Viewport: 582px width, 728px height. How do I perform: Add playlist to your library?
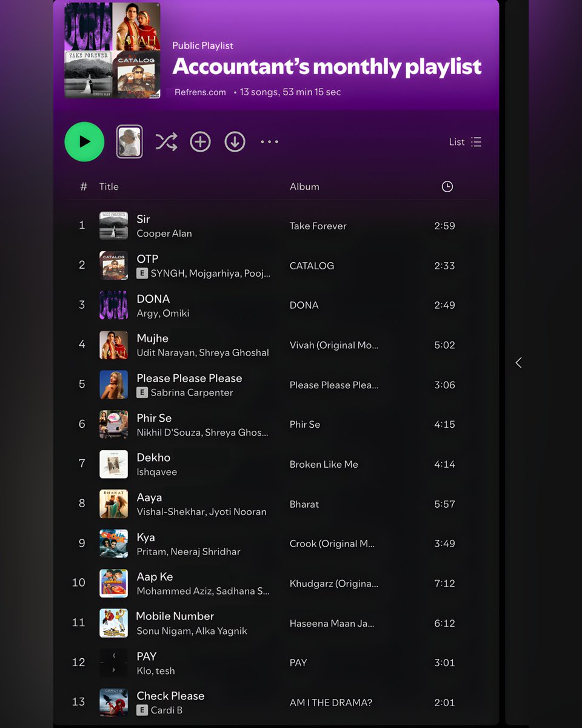pos(200,142)
